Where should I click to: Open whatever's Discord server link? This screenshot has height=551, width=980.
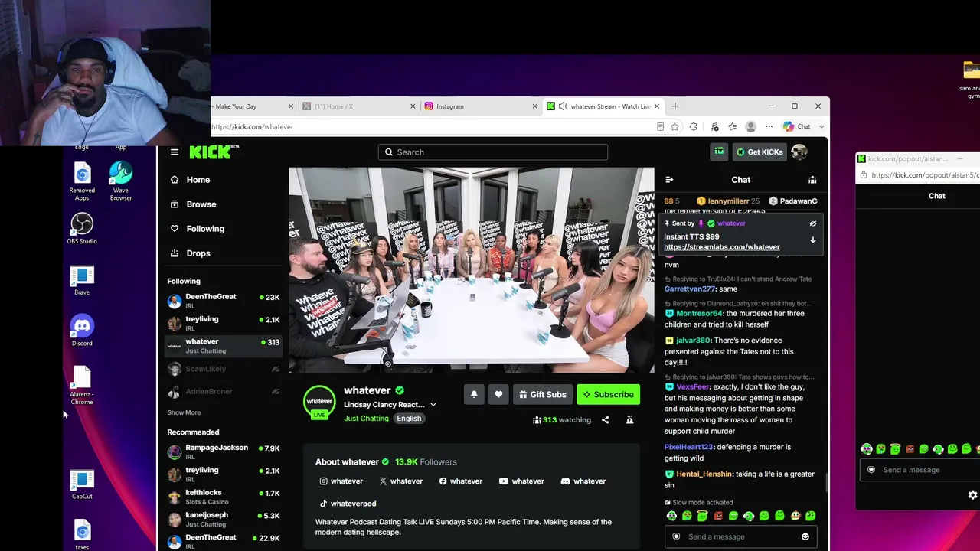click(583, 481)
